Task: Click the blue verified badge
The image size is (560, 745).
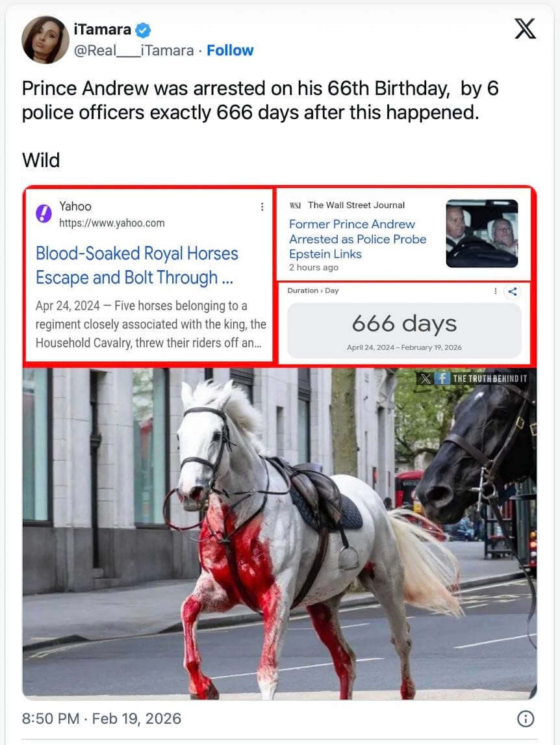Action: click(143, 30)
